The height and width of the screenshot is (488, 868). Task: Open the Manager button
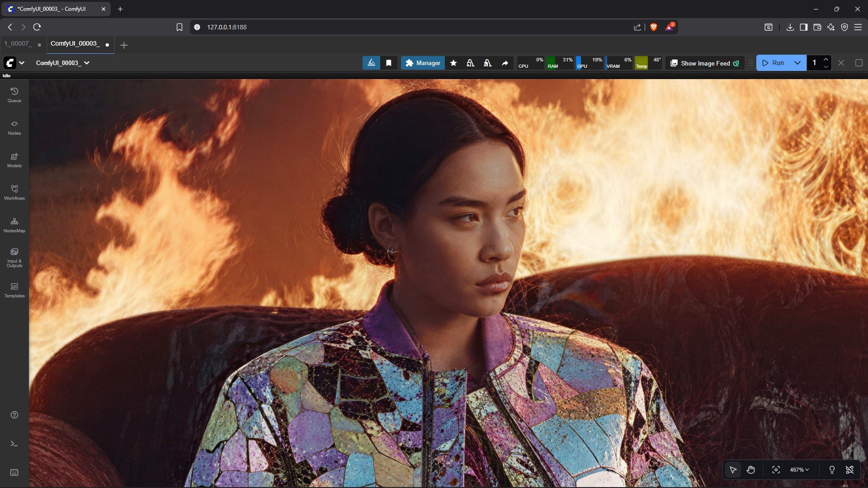[423, 63]
